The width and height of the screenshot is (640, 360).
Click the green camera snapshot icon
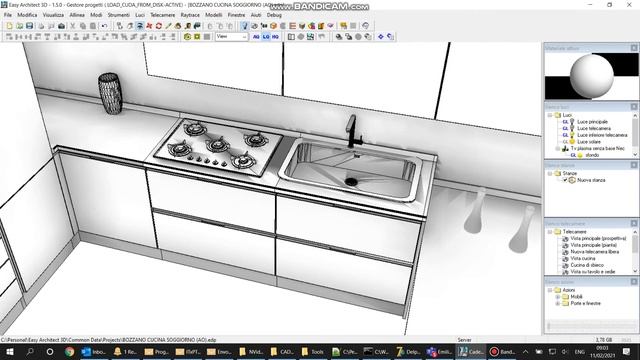(x=187, y=37)
